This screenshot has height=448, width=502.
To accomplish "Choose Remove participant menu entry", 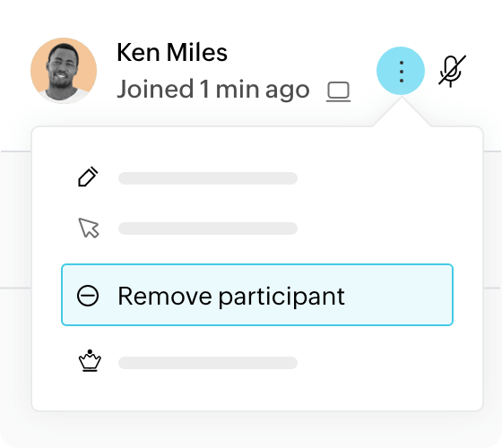I will (257, 295).
